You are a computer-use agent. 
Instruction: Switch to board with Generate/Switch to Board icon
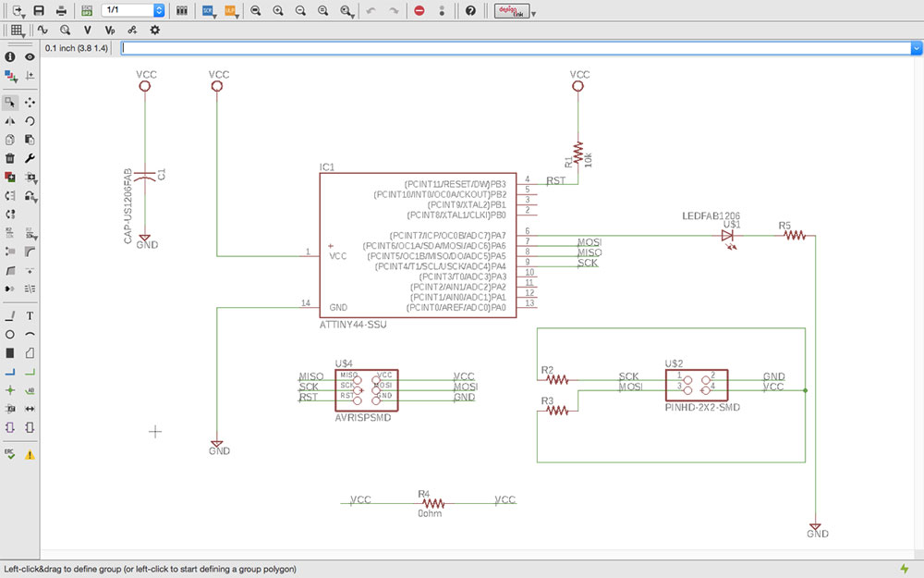[x=87, y=10]
